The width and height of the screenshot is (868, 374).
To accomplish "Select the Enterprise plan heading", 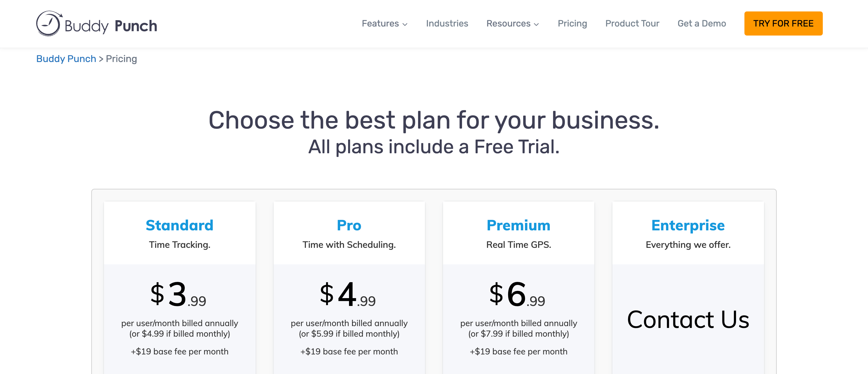I will tap(688, 225).
